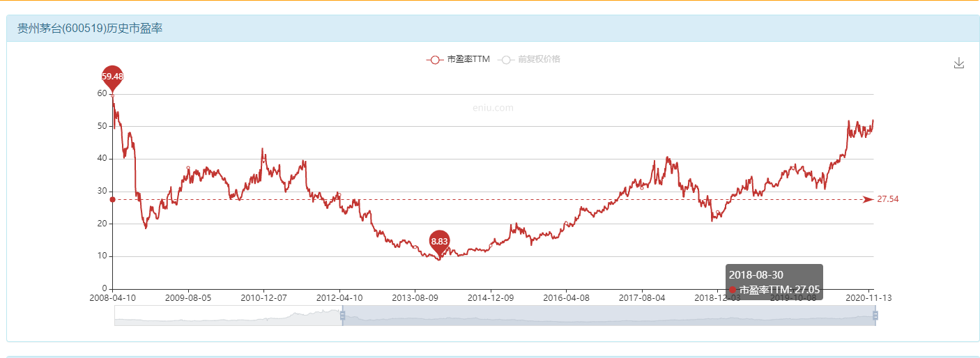
Task: Click the x-axis date 2017-08-04
Action: point(642,297)
